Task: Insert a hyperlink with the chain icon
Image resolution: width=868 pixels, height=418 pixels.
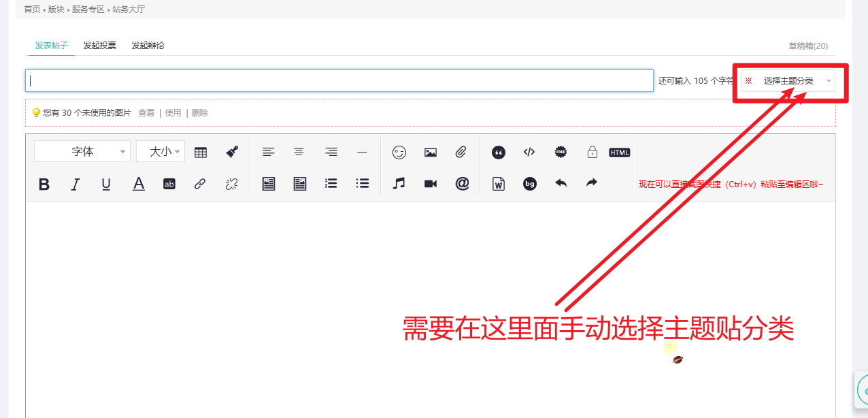Action: pyautogui.click(x=200, y=184)
